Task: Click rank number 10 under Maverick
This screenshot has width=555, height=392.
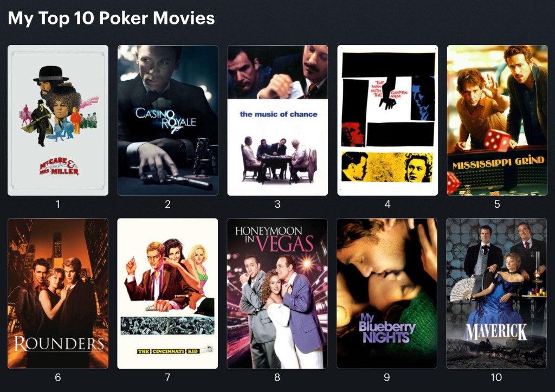Action: coord(496,377)
